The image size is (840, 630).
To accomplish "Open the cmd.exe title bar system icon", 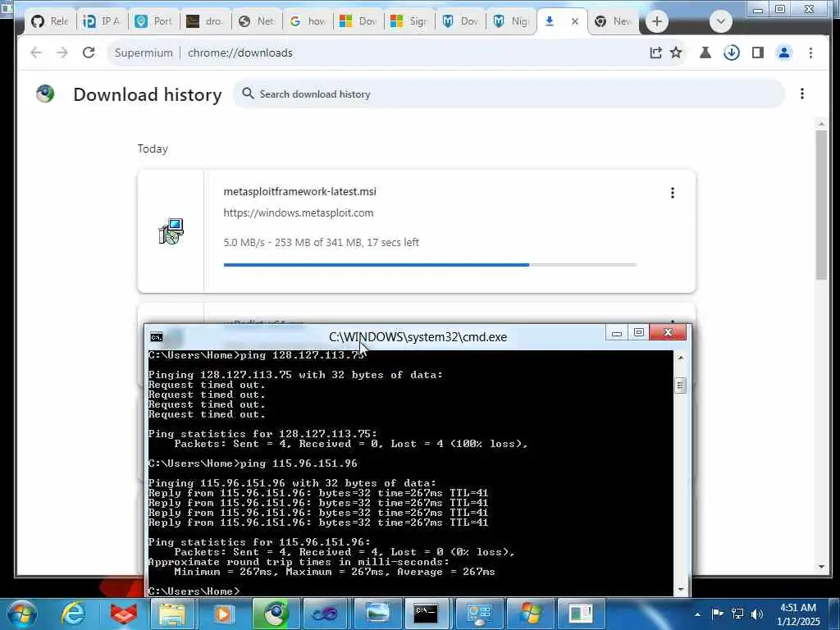I will tap(157, 337).
